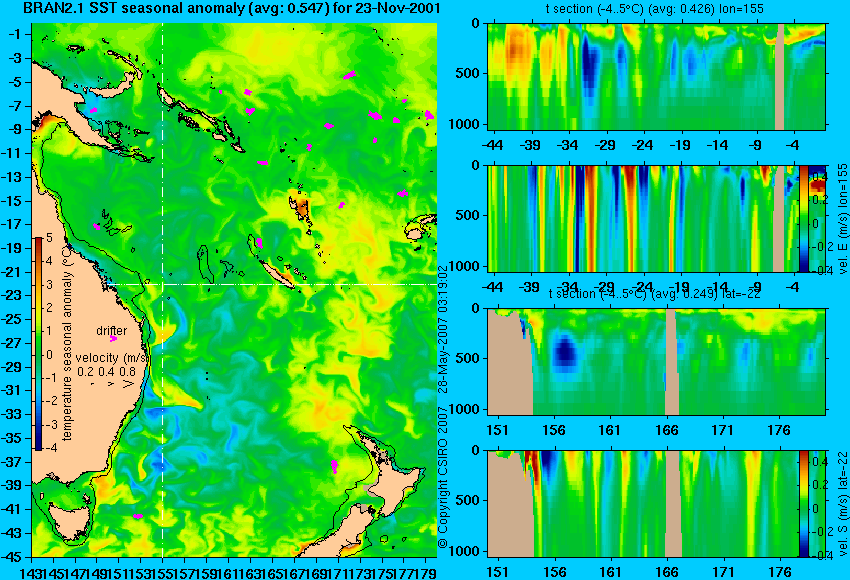Click the crossing of the white dashed lines
The width and height of the screenshot is (850, 580).
tap(163, 284)
